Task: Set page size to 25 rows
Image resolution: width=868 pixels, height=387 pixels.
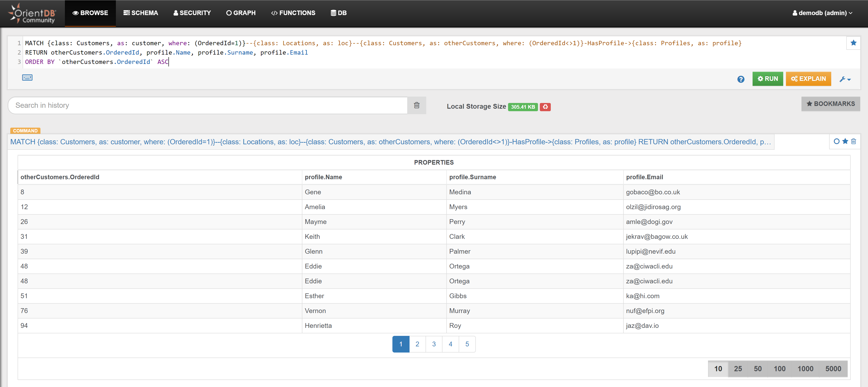Action: point(738,369)
